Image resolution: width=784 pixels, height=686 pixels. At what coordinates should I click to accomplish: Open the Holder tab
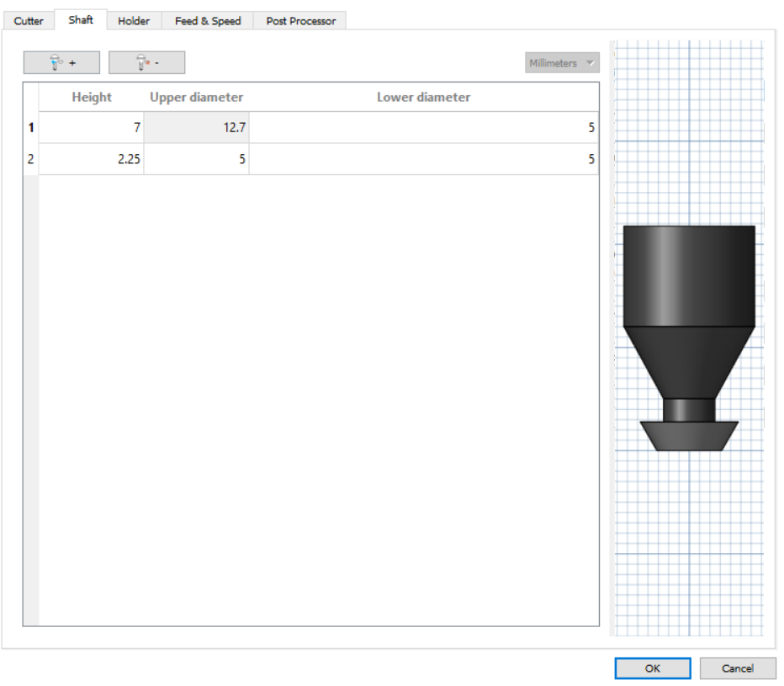[x=134, y=20]
